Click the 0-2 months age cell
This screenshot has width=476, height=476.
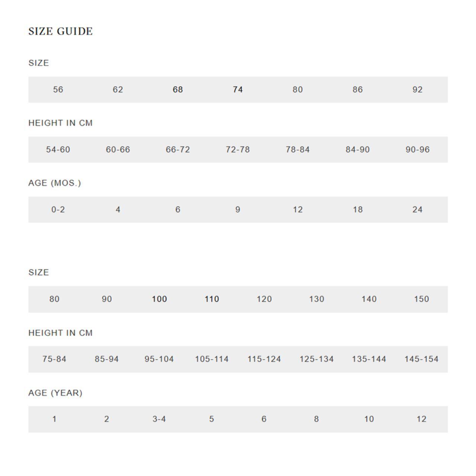pos(58,210)
